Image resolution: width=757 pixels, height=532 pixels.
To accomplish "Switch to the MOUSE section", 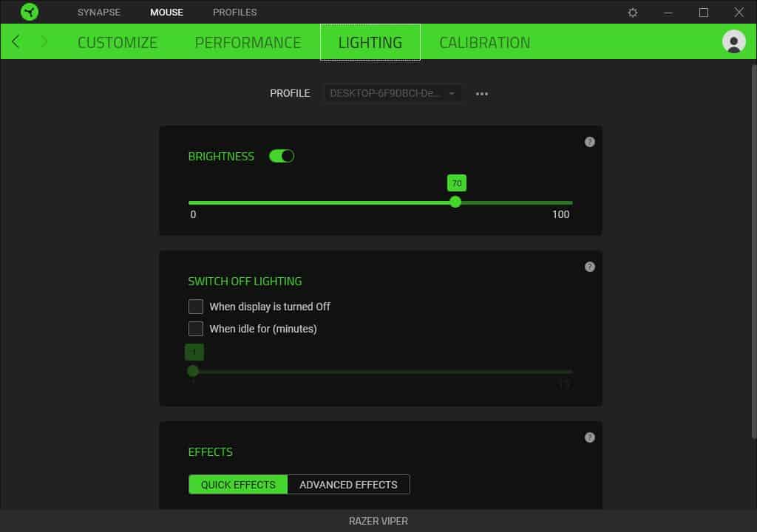I will [166, 12].
